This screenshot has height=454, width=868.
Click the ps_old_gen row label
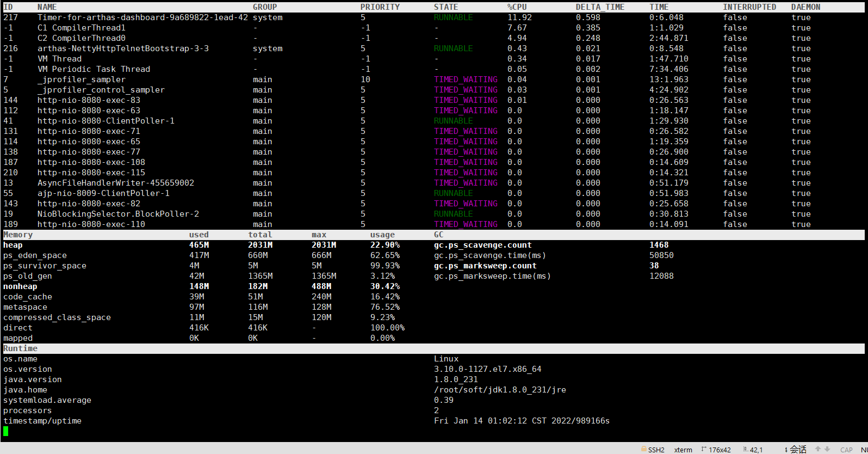pyautogui.click(x=28, y=276)
